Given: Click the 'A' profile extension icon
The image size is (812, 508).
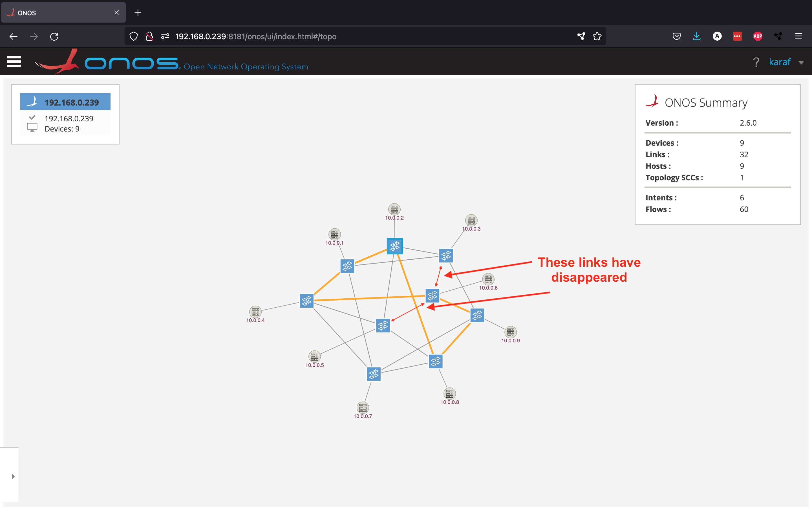Looking at the screenshot, I should (x=717, y=36).
